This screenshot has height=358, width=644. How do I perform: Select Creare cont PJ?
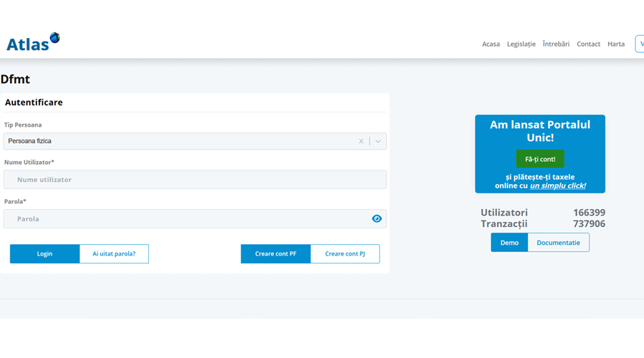point(345,253)
